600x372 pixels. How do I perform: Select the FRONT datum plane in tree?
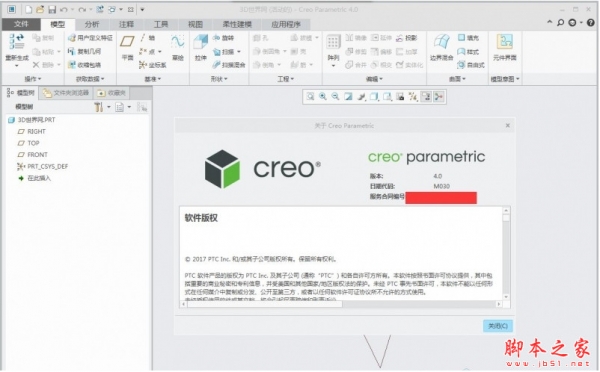coord(33,155)
